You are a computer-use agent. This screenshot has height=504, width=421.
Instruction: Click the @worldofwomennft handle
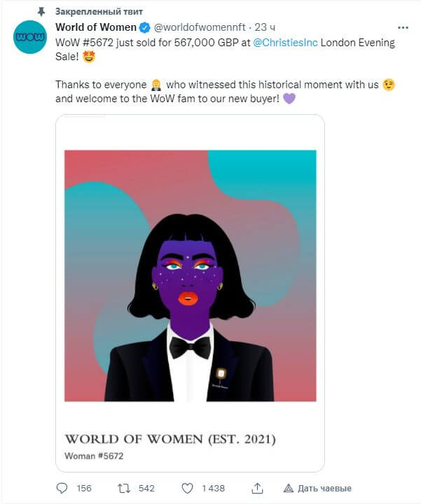click(200, 27)
